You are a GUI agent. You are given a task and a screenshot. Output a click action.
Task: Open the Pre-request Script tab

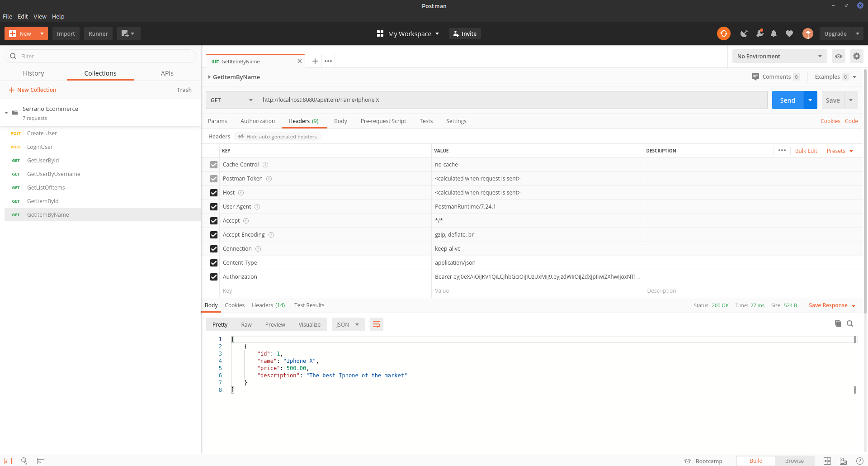pos(383,121)
